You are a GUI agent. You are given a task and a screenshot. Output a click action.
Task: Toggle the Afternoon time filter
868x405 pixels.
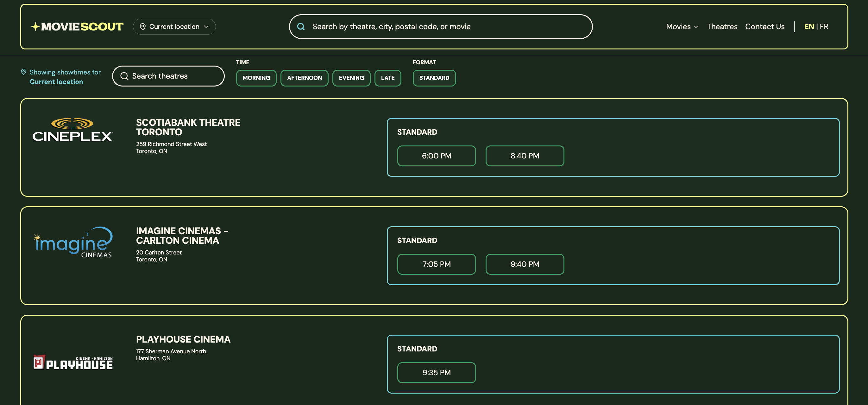pos(304,78)
